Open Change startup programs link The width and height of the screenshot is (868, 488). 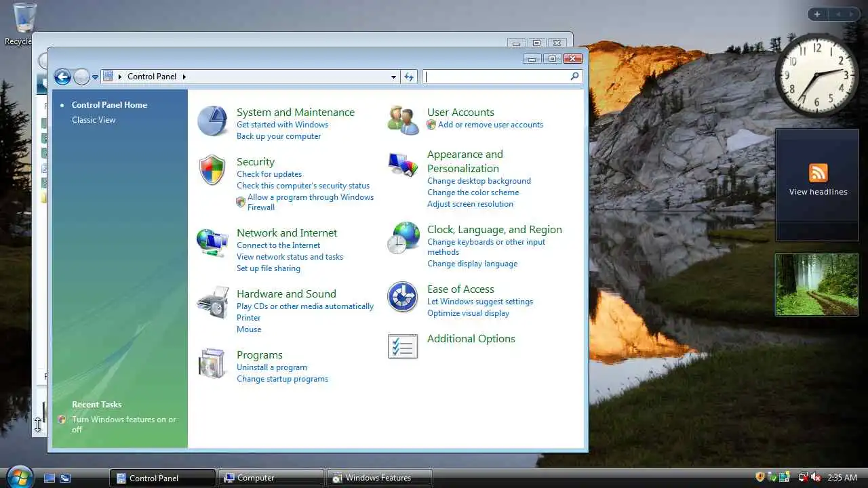282,379
